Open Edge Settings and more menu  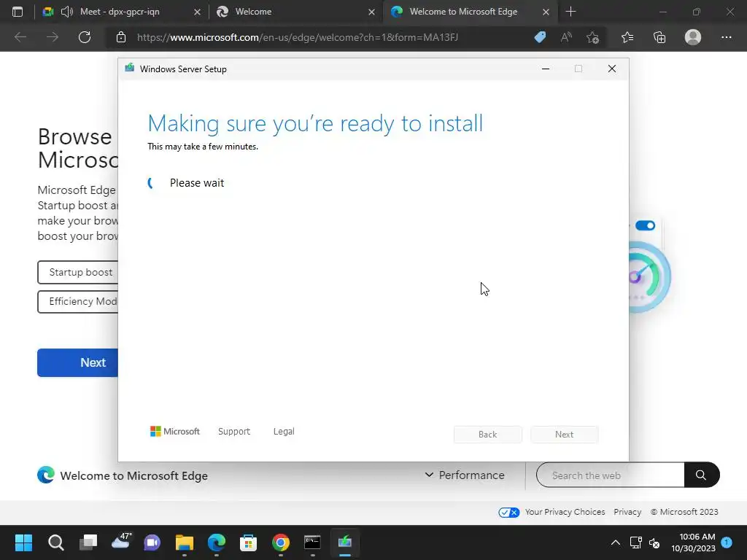pyautogui.click(x=726, y=37)
